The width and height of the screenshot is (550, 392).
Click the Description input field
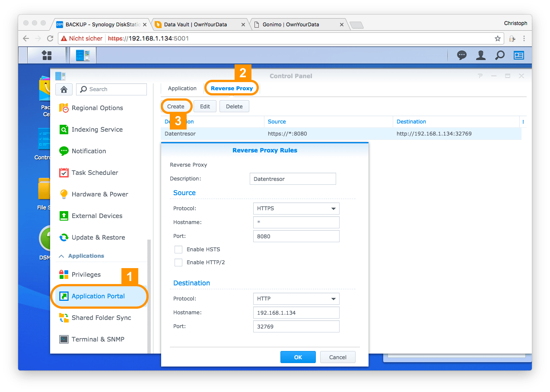tap(292, 179)
